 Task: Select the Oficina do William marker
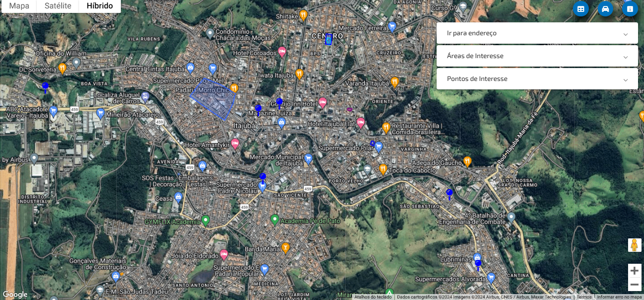pos(77,63)
